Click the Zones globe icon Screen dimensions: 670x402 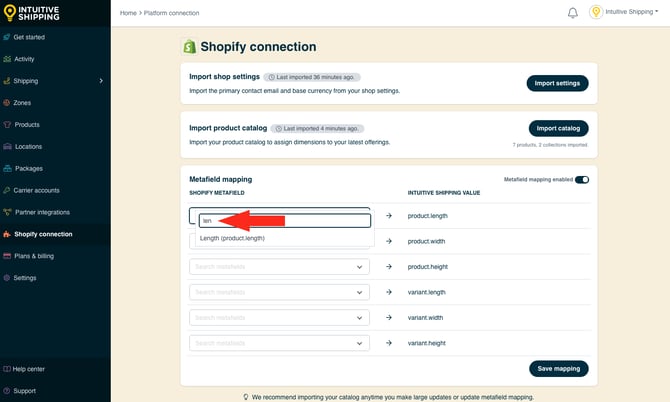pyautogui.click(x=7, y=103)
